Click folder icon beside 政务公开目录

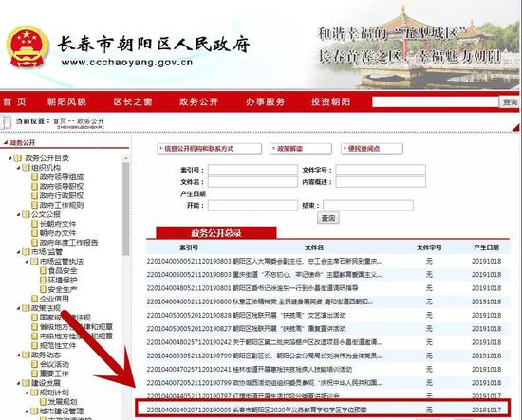click(18, 158)
